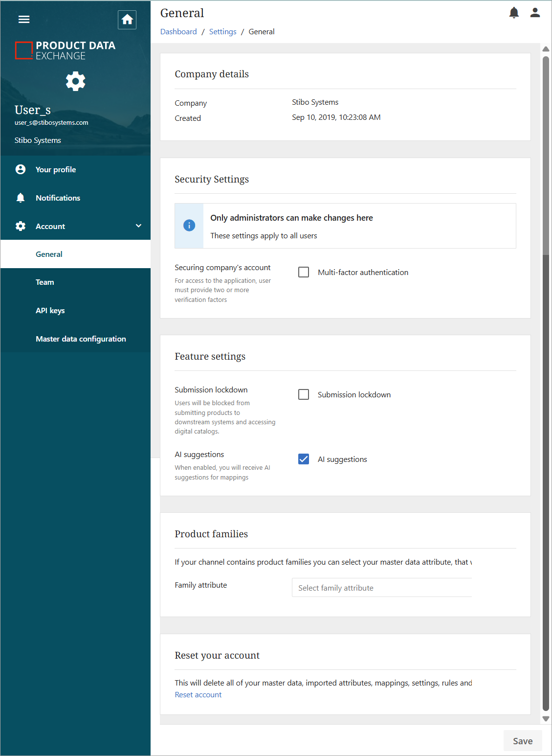Screen dimensions: 552x756
Task: Click the sidebar Notifications bell icon
Action: pos(21,198)
